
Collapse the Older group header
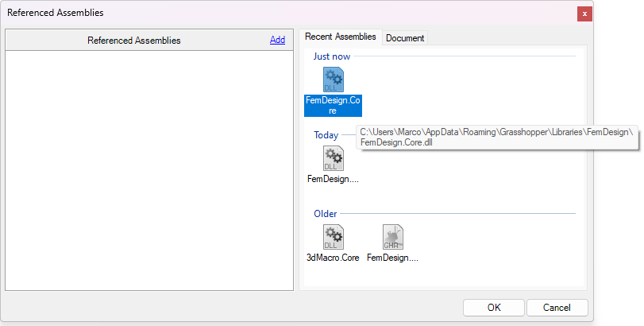pyautogui.click(x=325, y=214)
